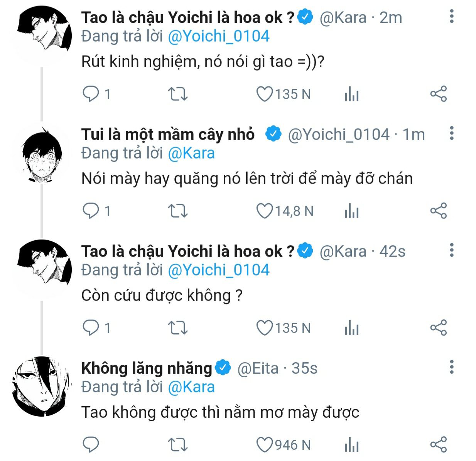The image size is (476, 461).
Task: View analytics of Kara's 42s tweet
Action: (x=351, y=328)
